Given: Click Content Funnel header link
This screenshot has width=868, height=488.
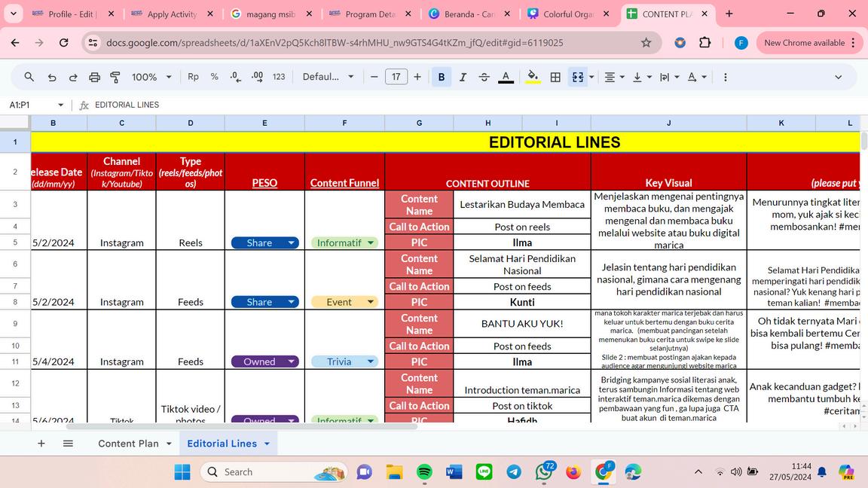Looking at the screenshot, I should coord(344,182).
